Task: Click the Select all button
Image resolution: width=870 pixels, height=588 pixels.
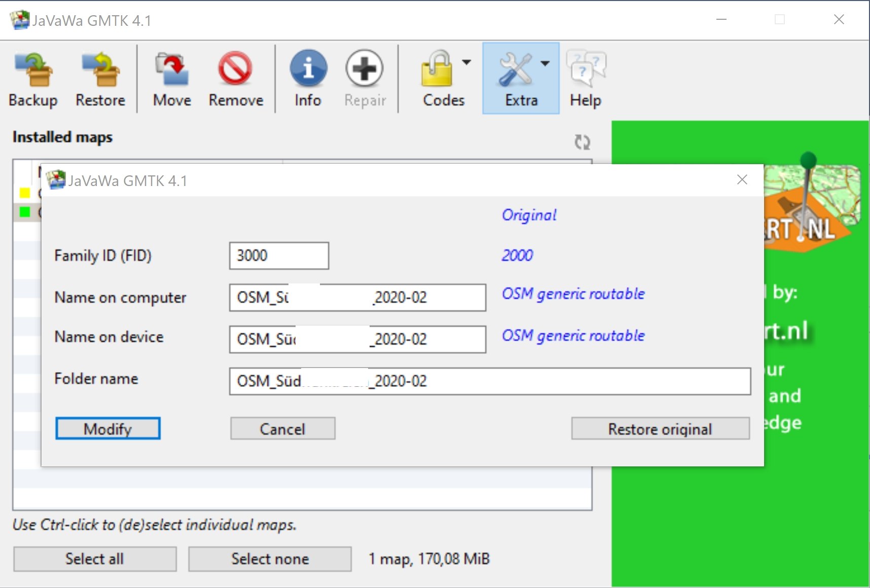Action: 95,559
